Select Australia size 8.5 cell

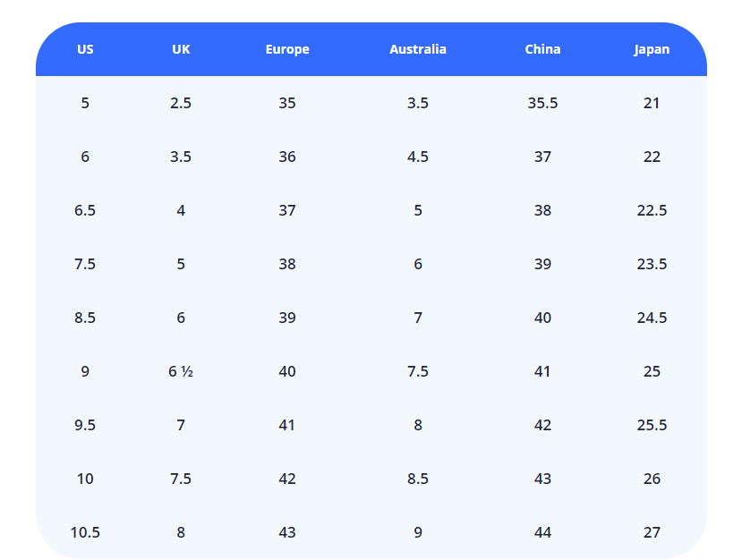tap(417, 479)
